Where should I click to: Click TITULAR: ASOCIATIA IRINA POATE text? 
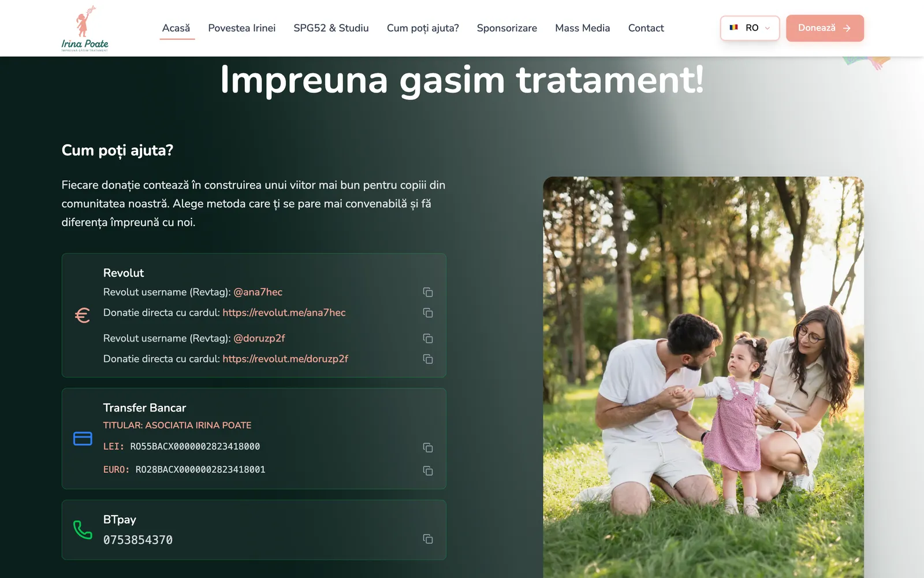tap(177, 425)
